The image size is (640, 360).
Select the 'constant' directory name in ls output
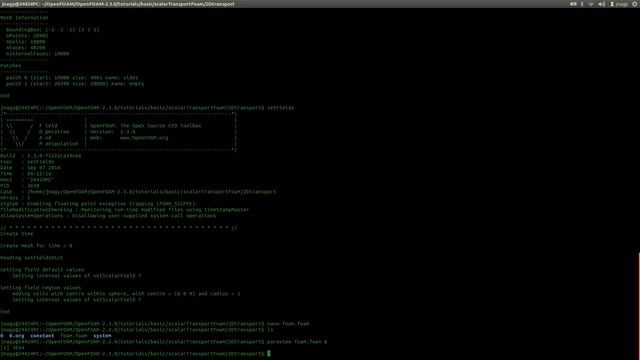[42, 336]
